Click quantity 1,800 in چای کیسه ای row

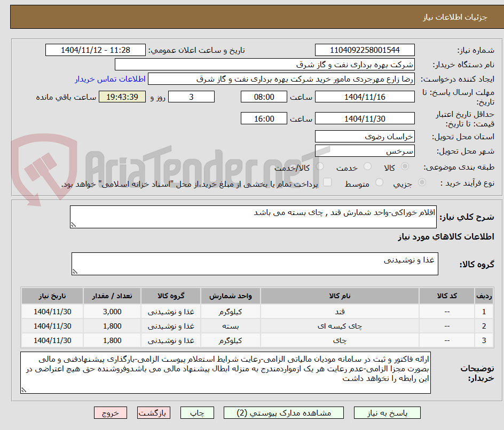pos(112,326)
